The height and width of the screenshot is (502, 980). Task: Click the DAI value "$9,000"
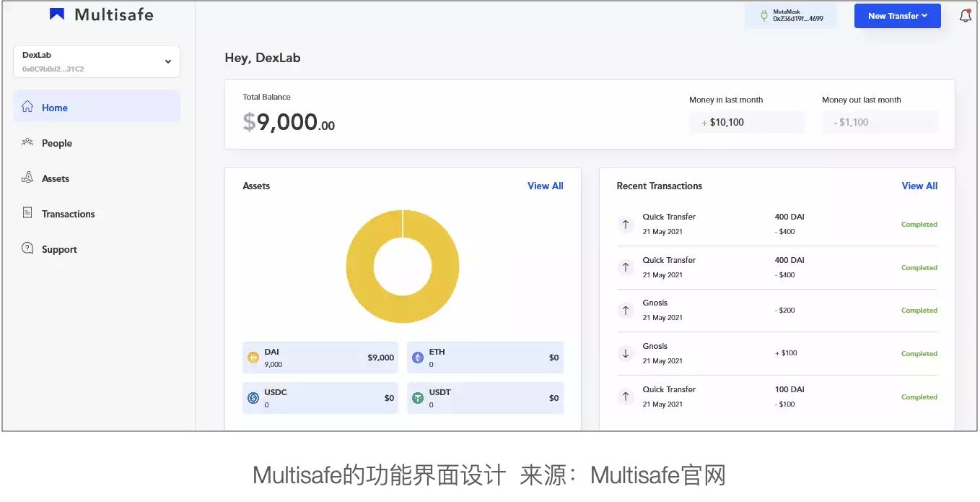pyautogui.click(x=381, y=358)
